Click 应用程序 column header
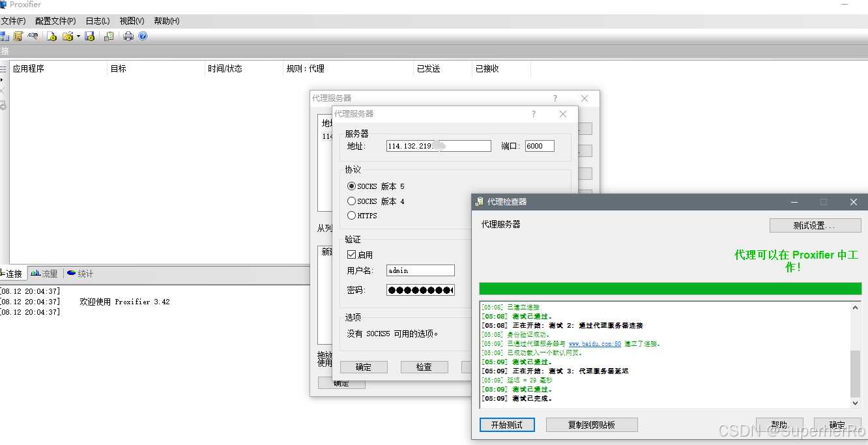The height and width of the screenshot is (445, 868). pyautogui.click(x=58, y=68)
